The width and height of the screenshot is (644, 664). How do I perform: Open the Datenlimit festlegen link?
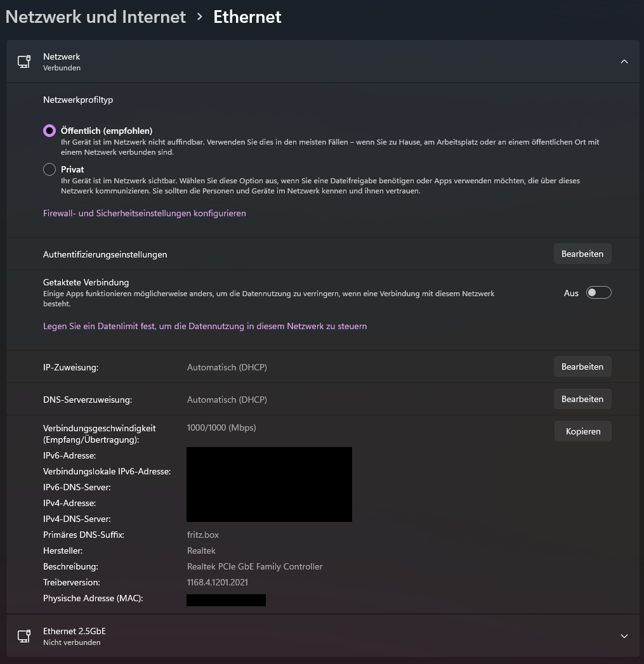pyautogui.click(x=204, y=326)
